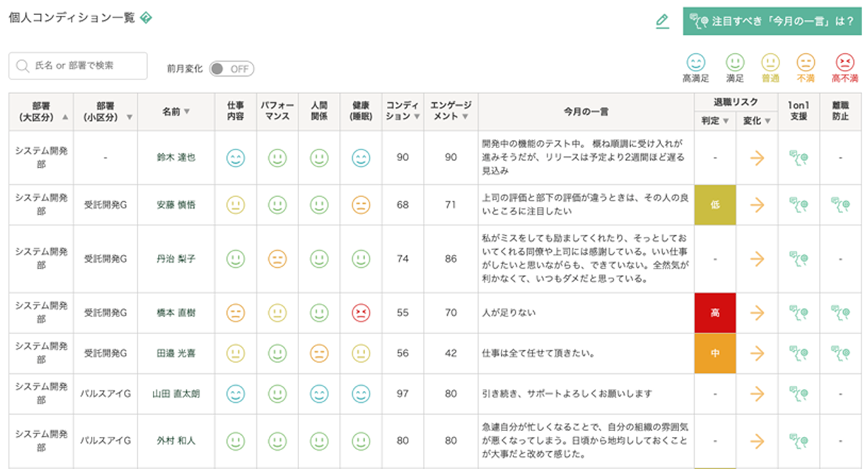Click the 満足 legend face icon
The height and width of the screenshot is (469, 868).
pos(735,63)
